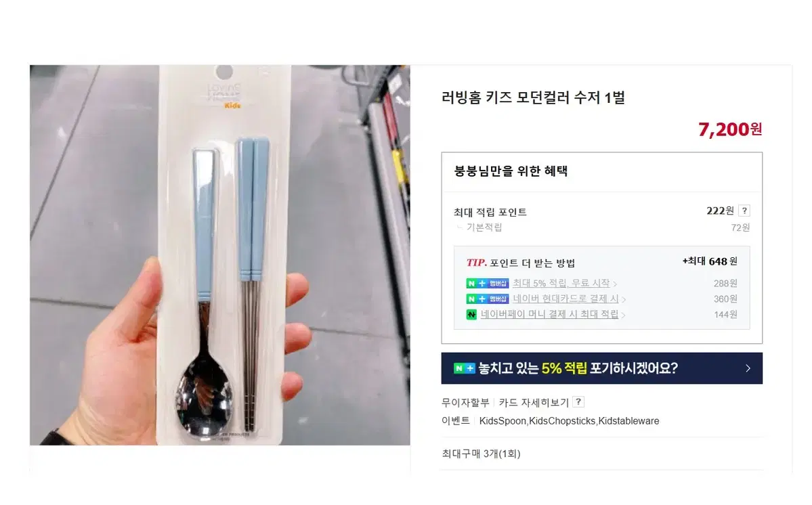This screenshot has width=812, height=505.
Task: Open the 네이버페이 머니 결제 시 최대 적립 link
Action: click(549, 315)
